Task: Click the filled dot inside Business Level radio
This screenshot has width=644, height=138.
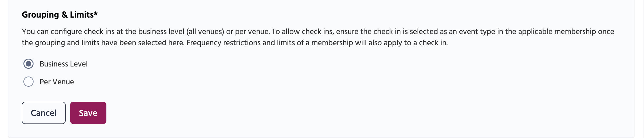Action: tap(28, 64)
